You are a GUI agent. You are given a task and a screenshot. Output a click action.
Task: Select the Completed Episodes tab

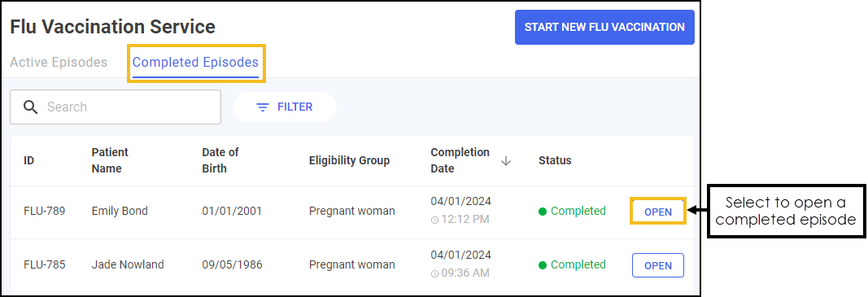tap(195, 62)
